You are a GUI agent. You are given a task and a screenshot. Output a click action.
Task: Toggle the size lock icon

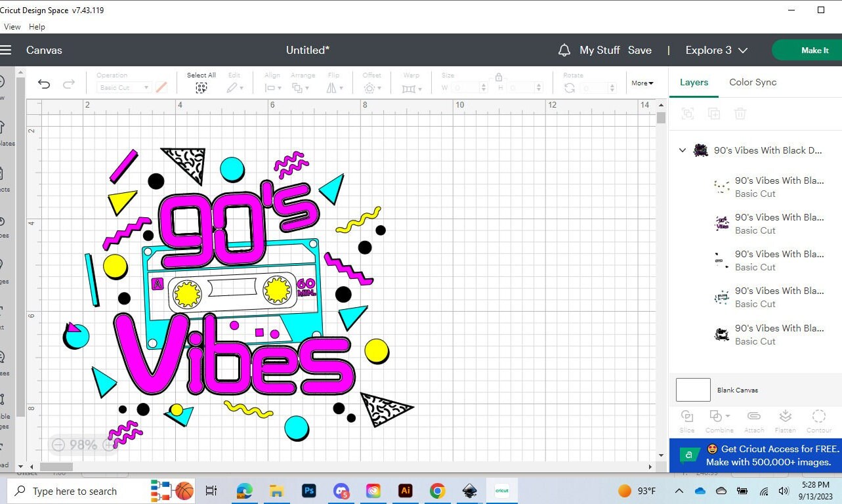pos(499,77)
